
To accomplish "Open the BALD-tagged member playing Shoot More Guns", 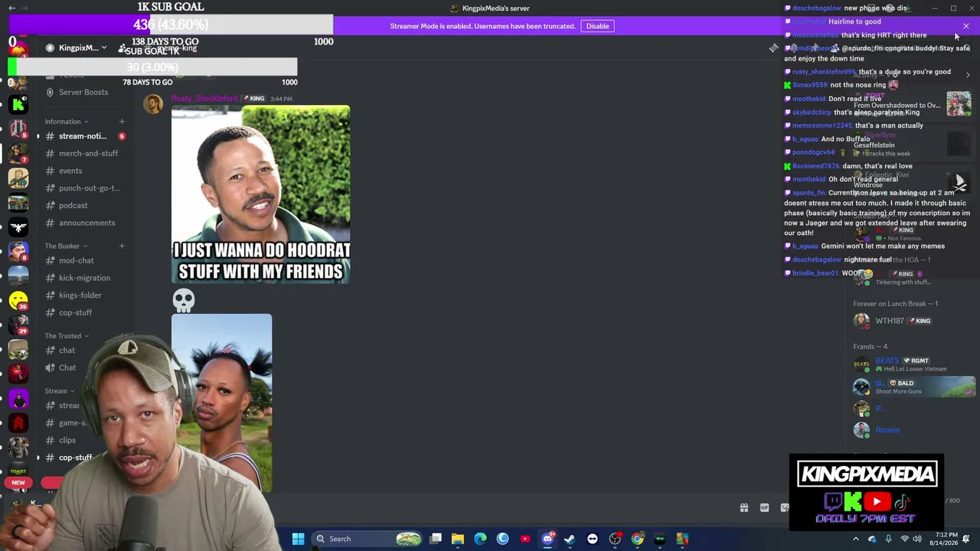I will pos(914,386).
